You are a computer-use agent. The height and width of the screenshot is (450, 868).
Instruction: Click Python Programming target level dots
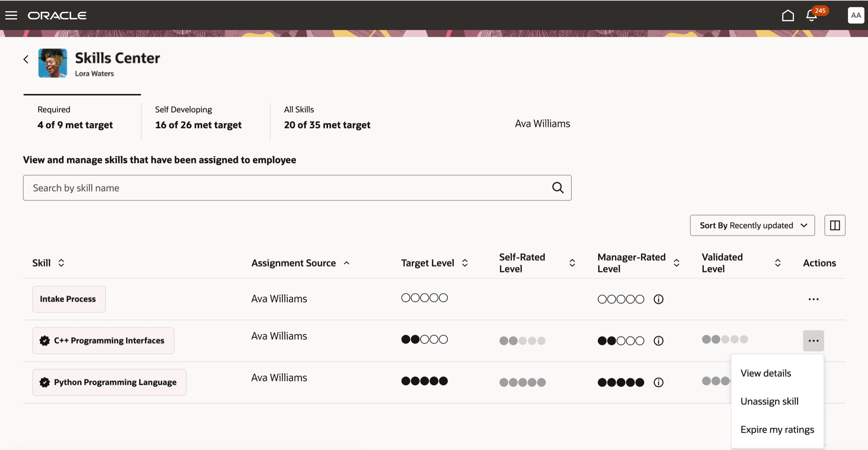tap(424, 381)
